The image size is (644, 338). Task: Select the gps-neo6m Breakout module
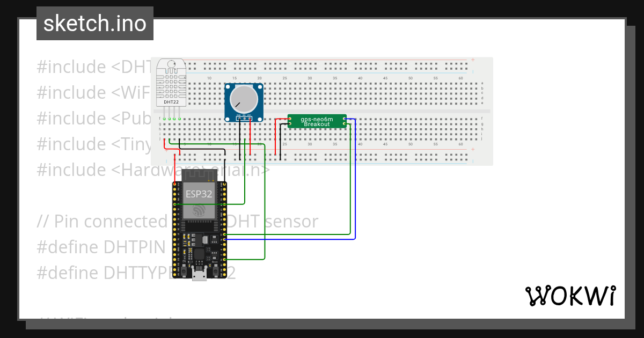coord(317,122)
